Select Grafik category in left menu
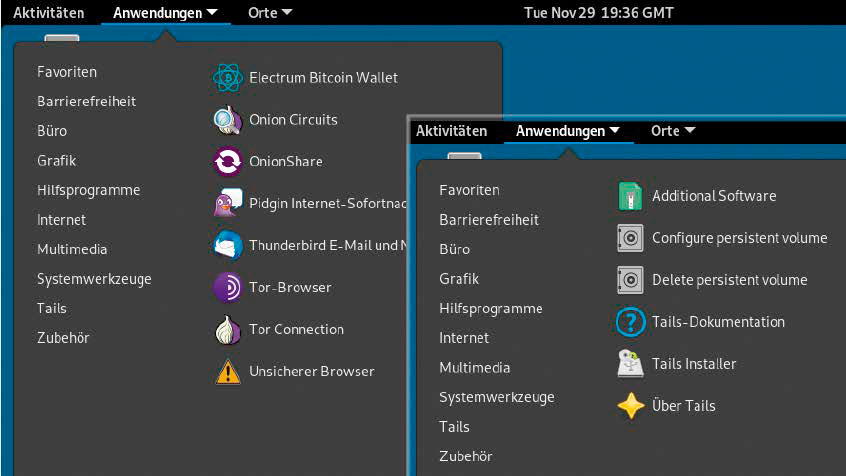 (57, 161)
